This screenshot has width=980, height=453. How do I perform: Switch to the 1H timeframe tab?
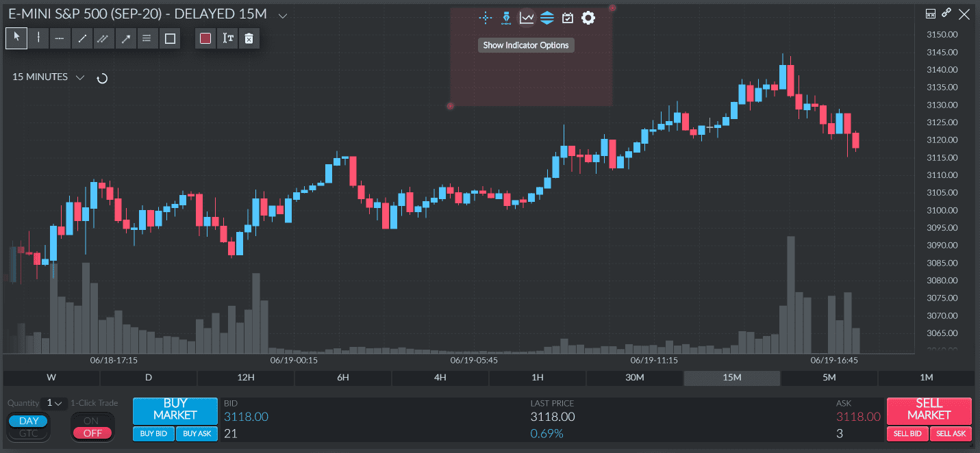click(537, 377)
